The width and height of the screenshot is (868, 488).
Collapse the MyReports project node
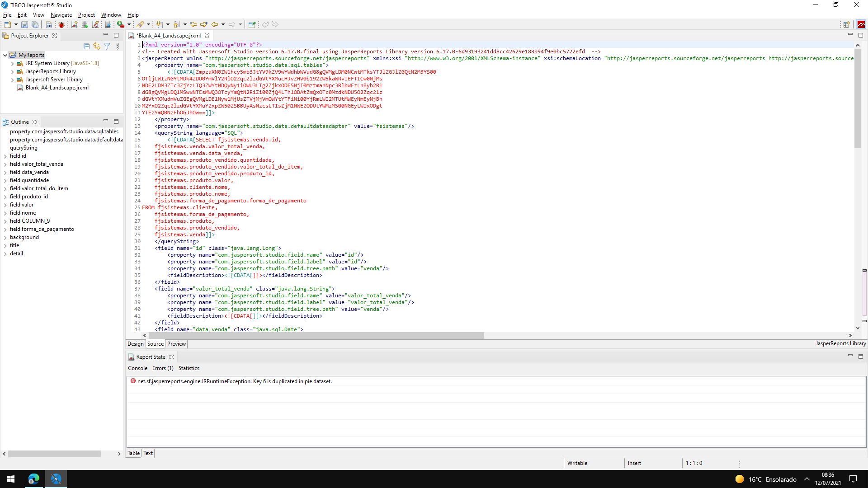(x=5, y=55)
